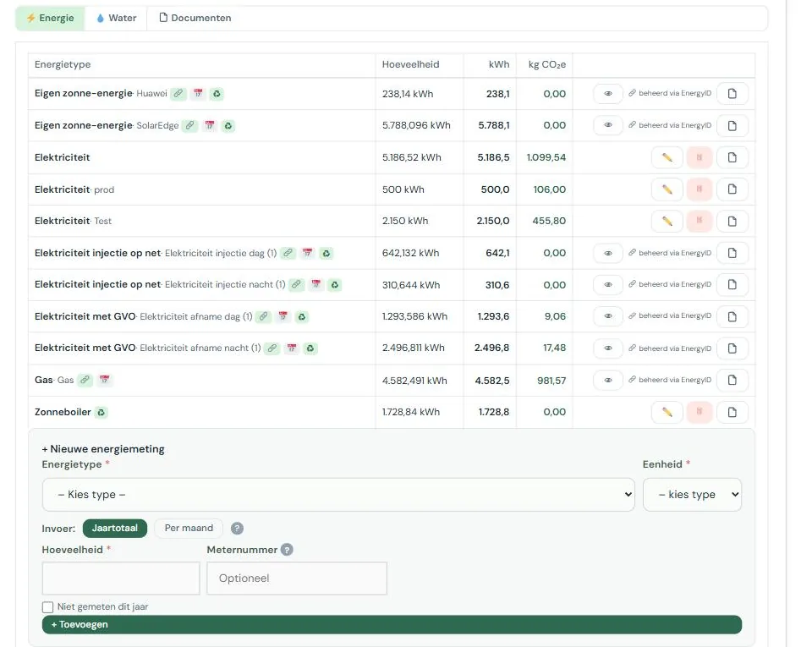Focus the Hoeveelheid input field

(121, 578)
